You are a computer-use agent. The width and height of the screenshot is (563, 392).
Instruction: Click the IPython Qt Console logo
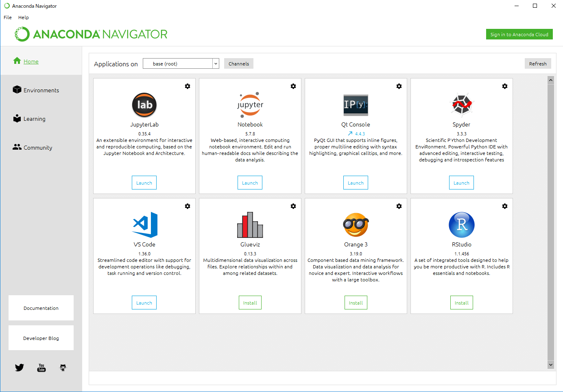point(356,105)
